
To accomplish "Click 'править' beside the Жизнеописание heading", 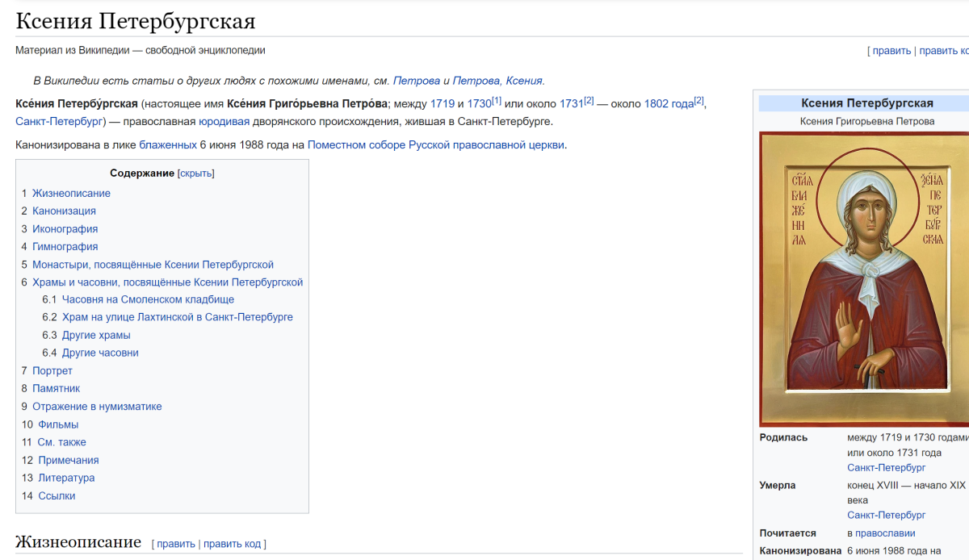I will pyautogui.click(x=176, y=544).
